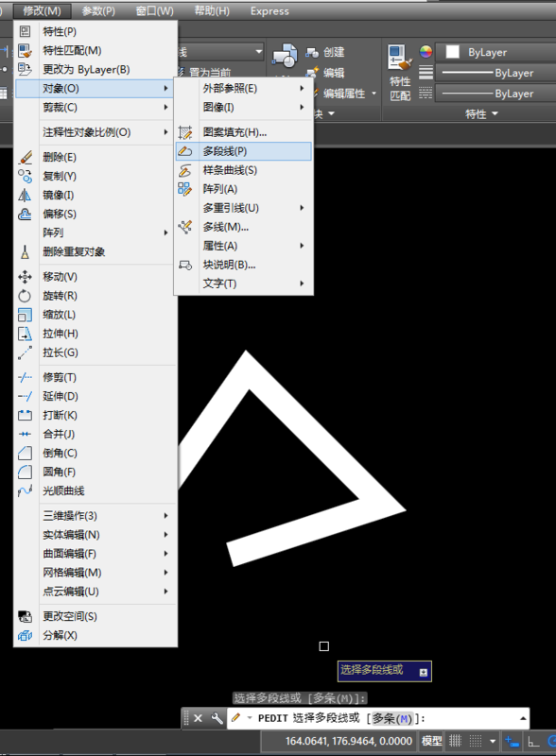The width and height of the screenshot is (556, 756).
Task: Click the Chamfer (倒角) icon
Action: point(25,454)
